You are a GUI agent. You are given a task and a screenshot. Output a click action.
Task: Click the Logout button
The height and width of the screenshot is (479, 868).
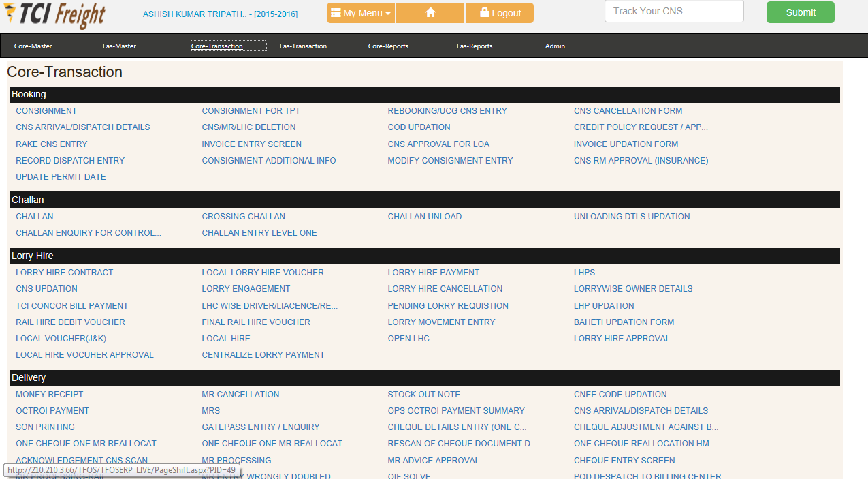click(500, 13)
